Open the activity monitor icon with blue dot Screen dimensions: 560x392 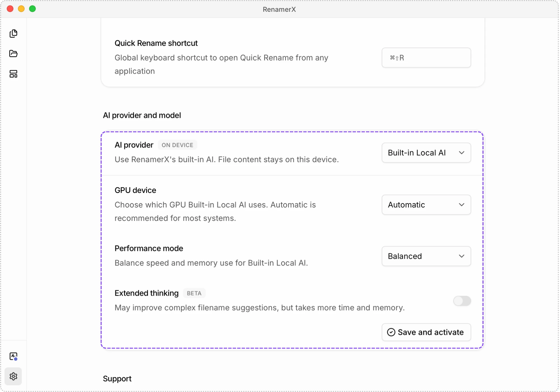pos(13,356)
